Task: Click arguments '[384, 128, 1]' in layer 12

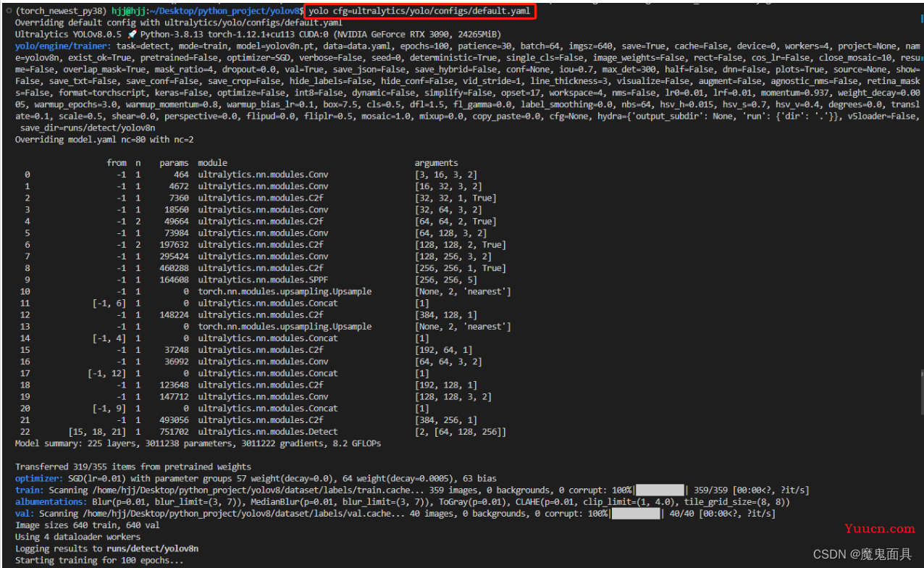Action: (446, 314)
